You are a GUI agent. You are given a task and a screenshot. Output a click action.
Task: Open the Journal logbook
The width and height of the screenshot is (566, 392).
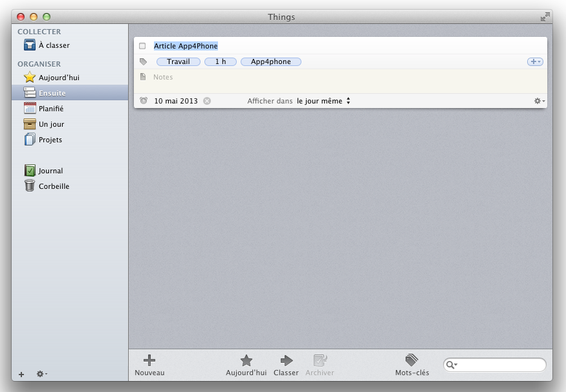point(50,171)
